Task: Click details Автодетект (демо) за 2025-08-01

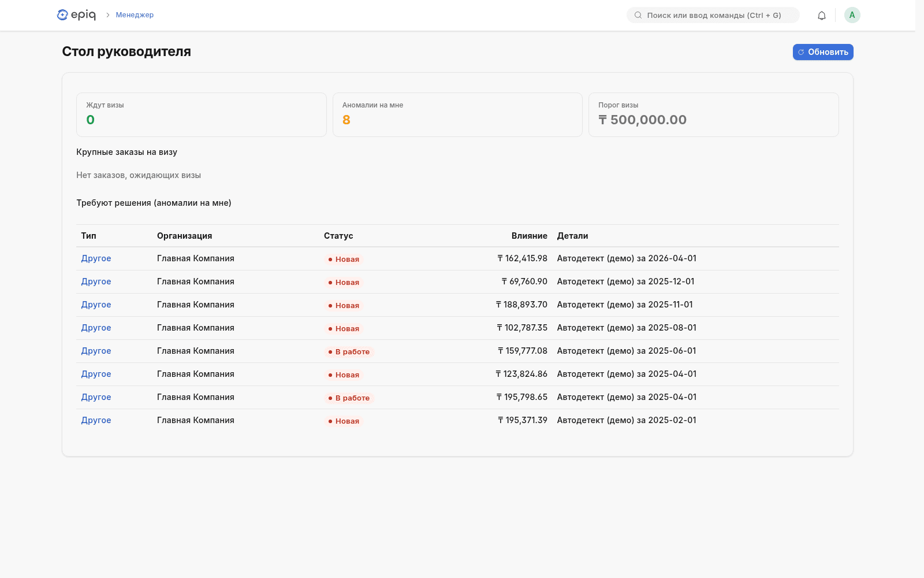Action: [x=627, y=328]
